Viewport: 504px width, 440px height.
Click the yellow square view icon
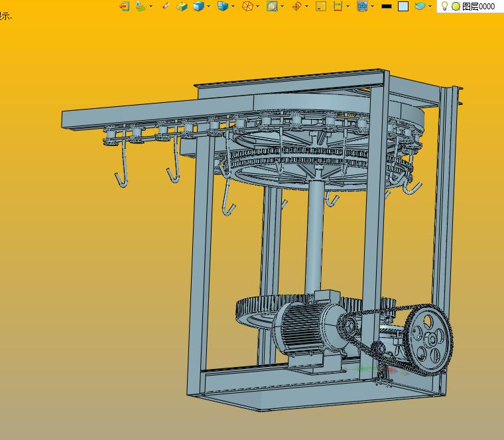[x=321, y=6]
